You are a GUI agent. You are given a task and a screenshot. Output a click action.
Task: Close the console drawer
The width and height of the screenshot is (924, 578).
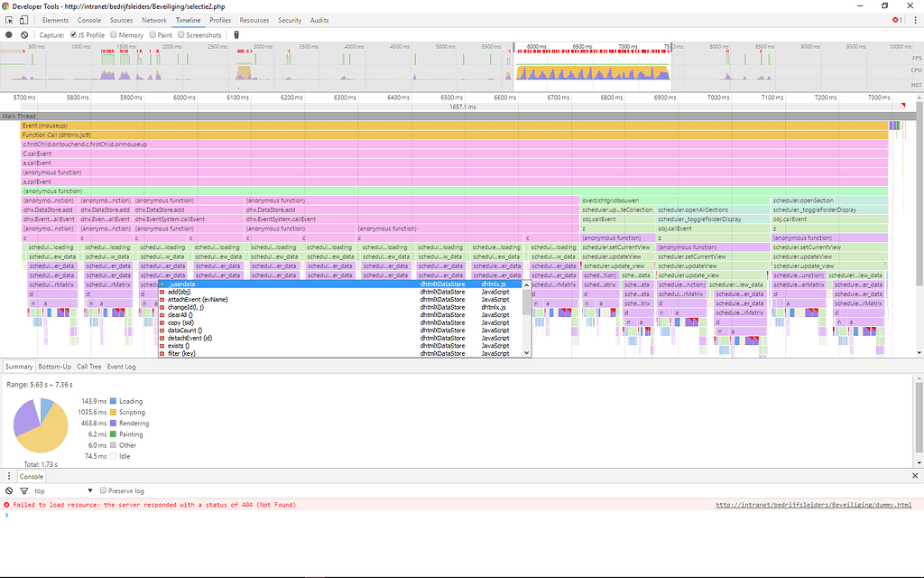point(915,475)
